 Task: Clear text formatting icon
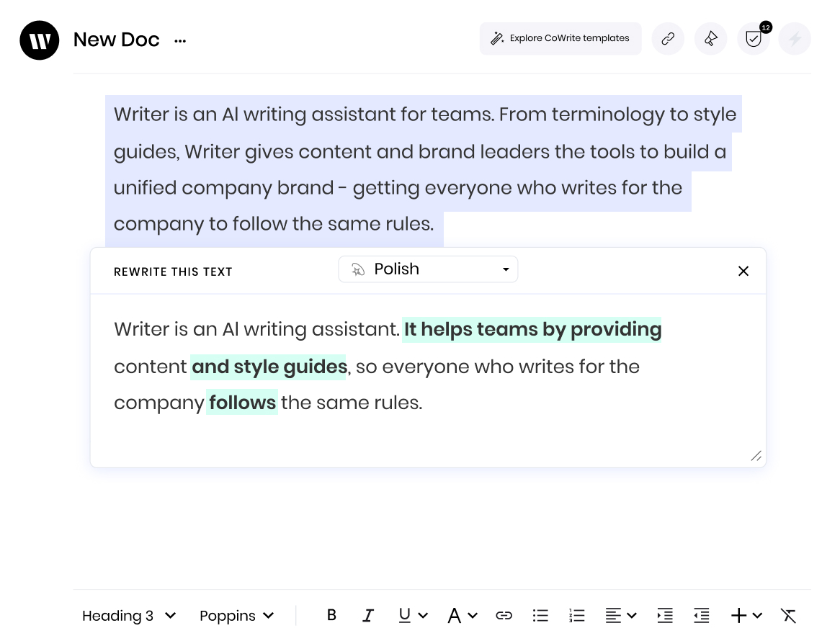point(788,616)
